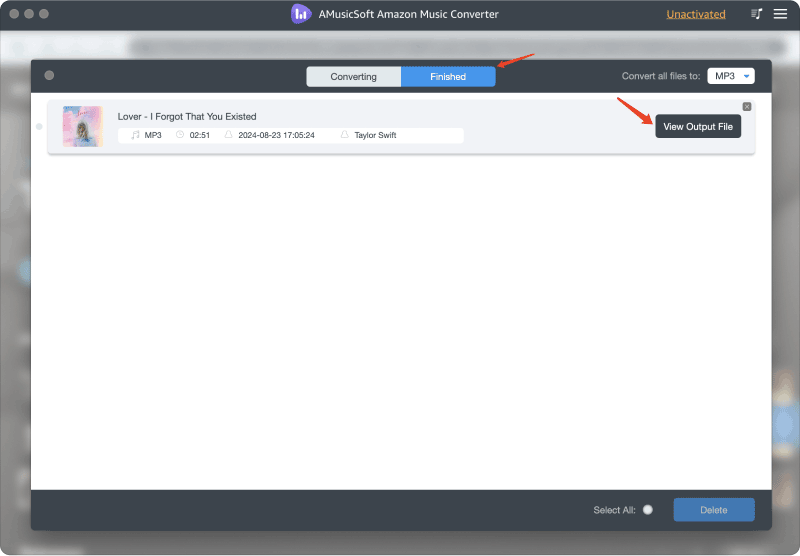Switch to the Converting tab
The height and width of the screenshot is (556, 800).
coord(354,77)
